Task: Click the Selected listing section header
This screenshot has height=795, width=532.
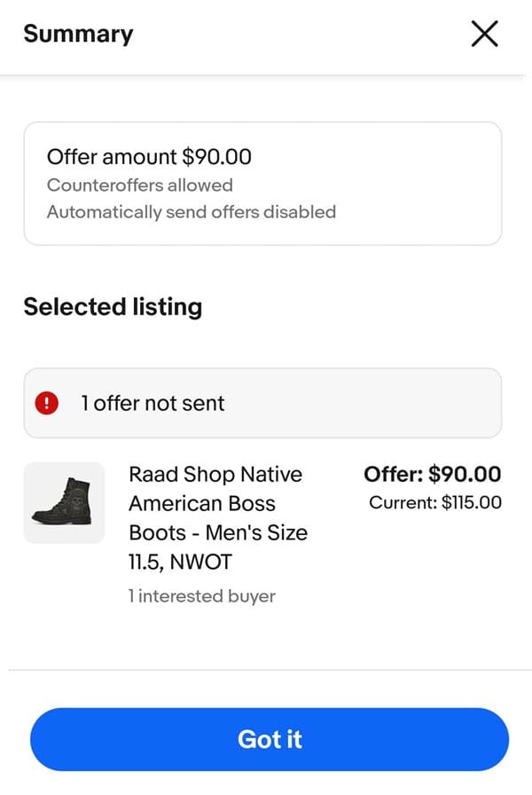Action: coord(112,307)
